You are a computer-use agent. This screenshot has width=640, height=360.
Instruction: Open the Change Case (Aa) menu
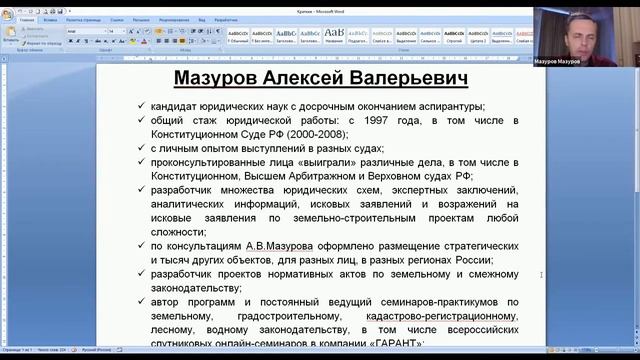click(122, 41)
